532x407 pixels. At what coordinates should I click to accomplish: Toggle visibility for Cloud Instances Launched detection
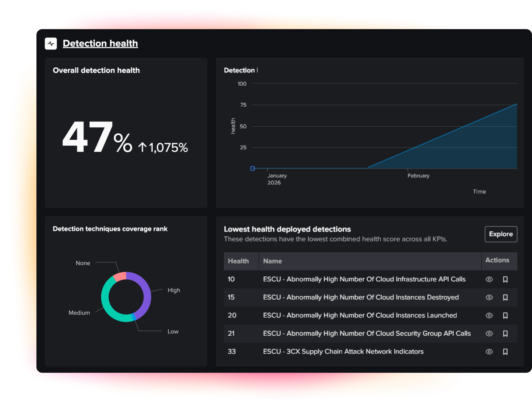tap(489, 315)
